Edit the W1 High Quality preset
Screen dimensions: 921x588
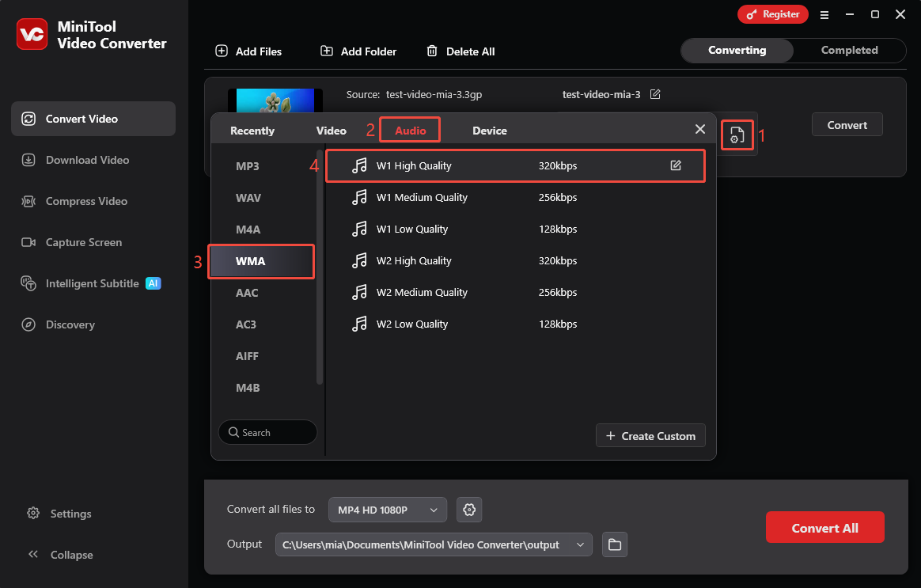(x=676, y=165)
